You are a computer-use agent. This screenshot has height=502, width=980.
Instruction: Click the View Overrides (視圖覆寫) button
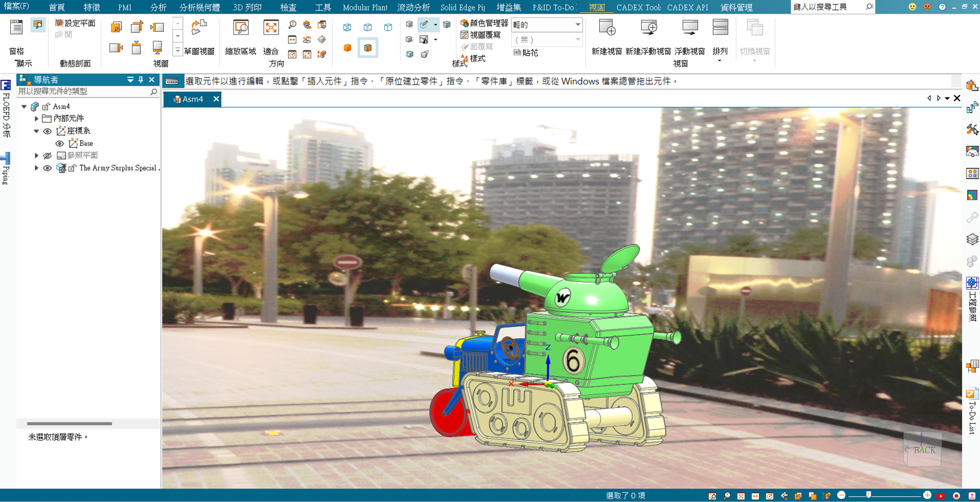coord(481,35)
